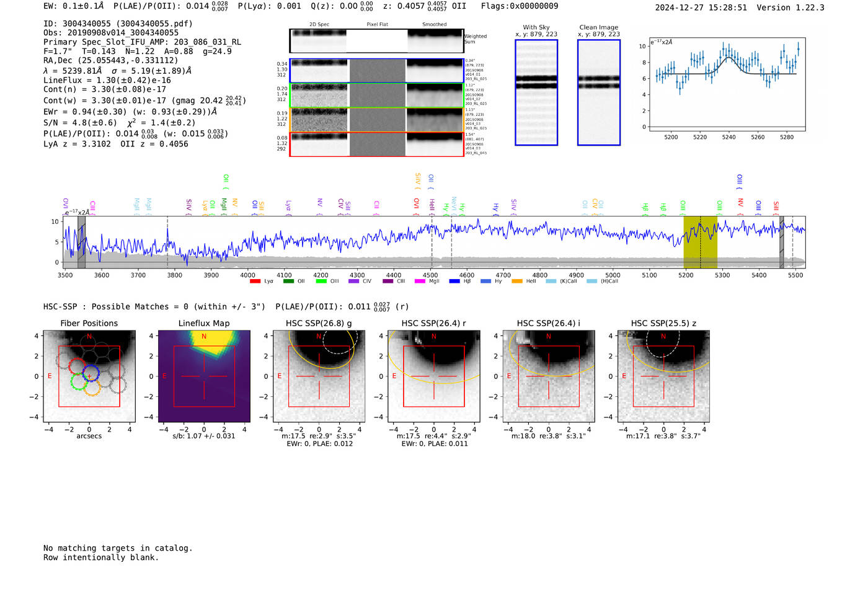Click the Flags:0x00000009 text
The height and width of the screenshot is (591, 868).
click(520, 6)
